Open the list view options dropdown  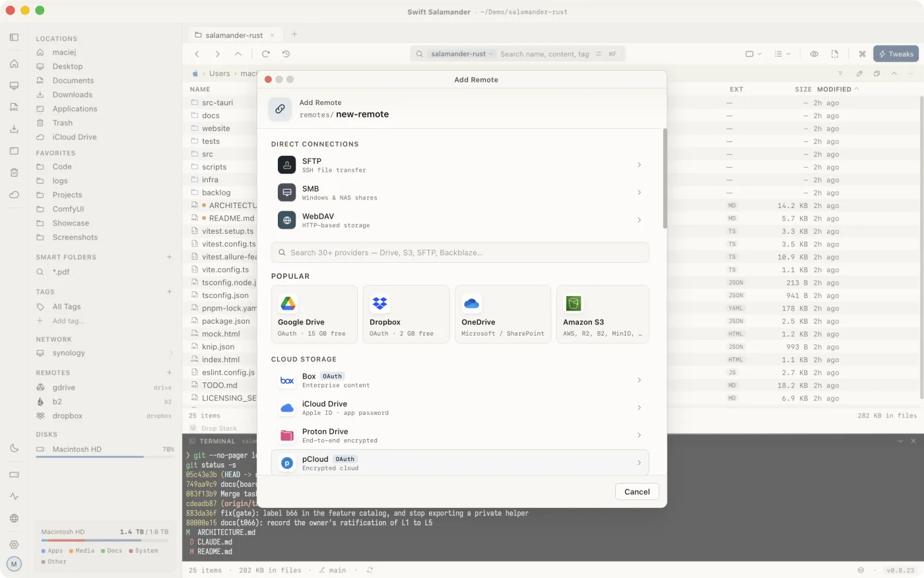tap(782, 54)
